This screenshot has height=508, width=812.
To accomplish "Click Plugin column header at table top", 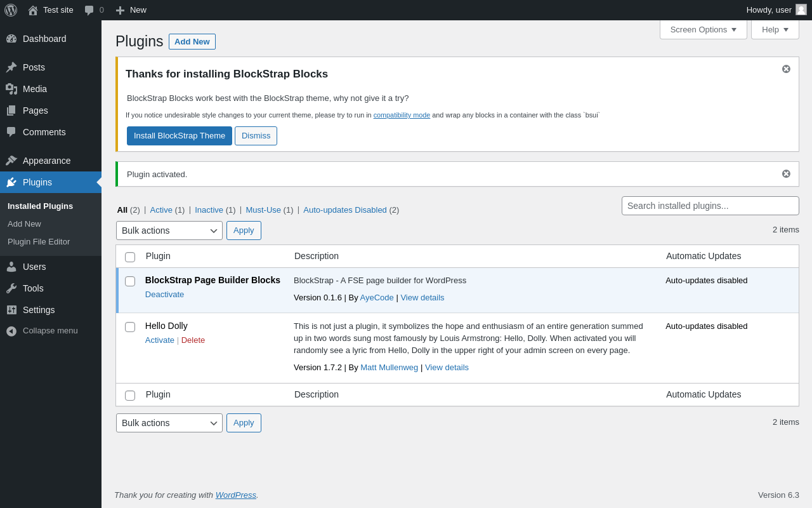I will (x=158, y=257).
